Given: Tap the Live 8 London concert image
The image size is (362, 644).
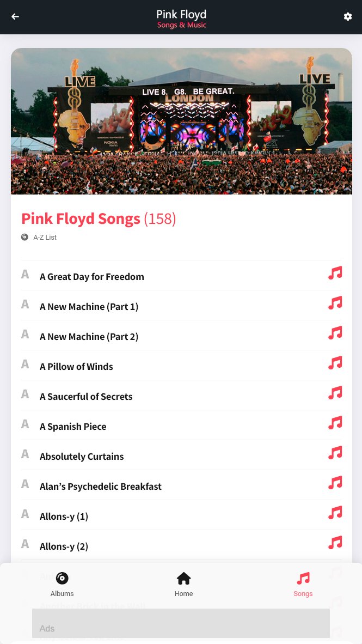Looking at the screenshot, I should click(181, 121).
